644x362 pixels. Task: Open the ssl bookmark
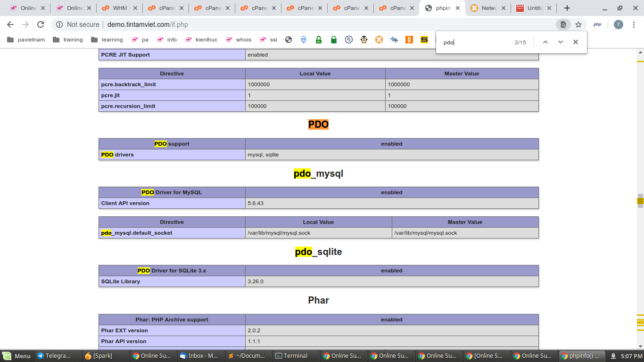tap(268, 40)
